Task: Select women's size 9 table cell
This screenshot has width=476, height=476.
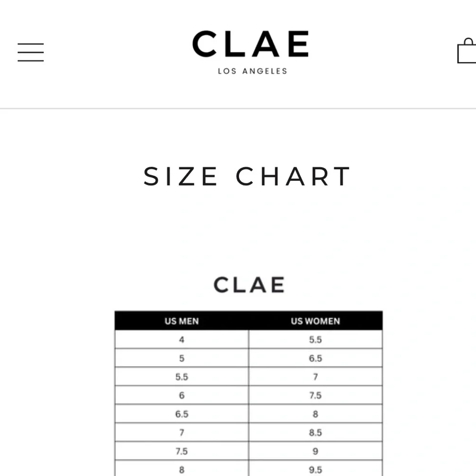Action: pyautogui.click(x=315, y=451)
